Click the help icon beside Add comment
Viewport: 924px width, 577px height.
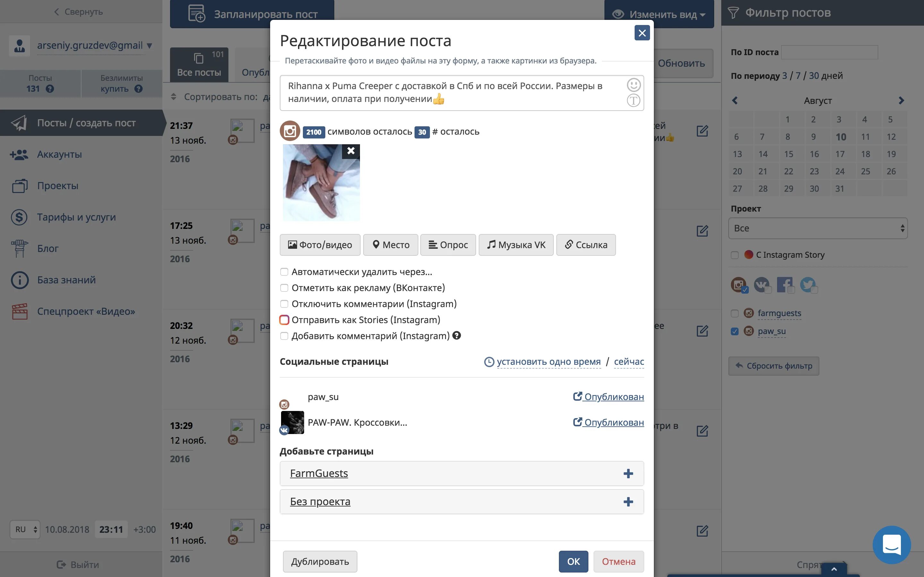click(x=457, y=335)
